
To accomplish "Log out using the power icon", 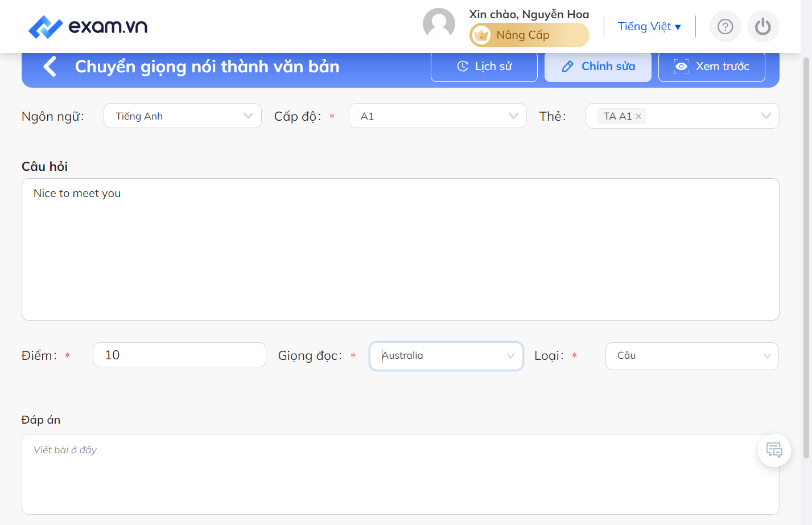I will (x=763, y=26).
